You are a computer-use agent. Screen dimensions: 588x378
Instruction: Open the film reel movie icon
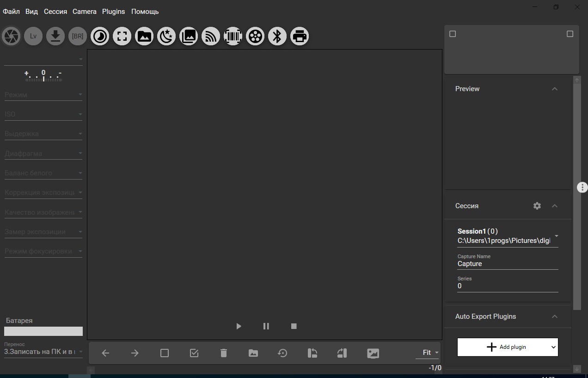pos(255,36)
